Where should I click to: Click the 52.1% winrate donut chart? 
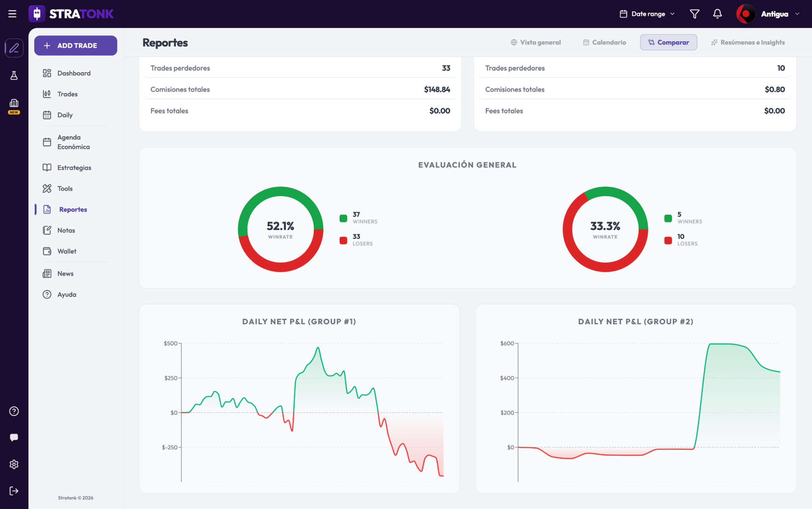280,229
